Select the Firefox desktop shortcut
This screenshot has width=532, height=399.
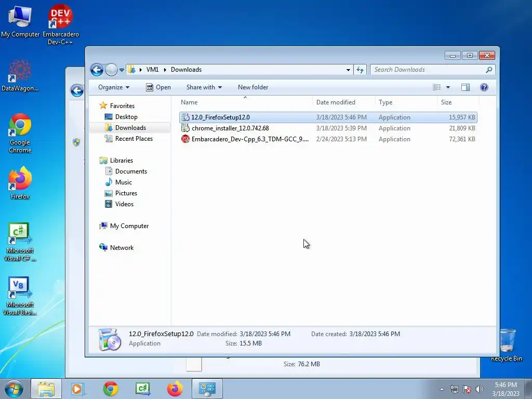pos(20,183)
